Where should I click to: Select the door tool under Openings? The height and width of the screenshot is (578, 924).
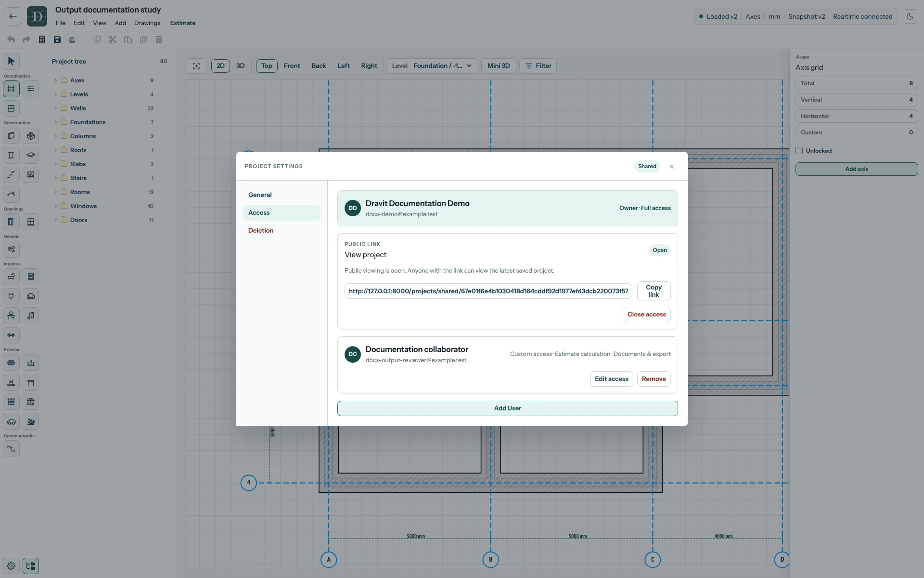pyautogui.click(x=11, y=222)
